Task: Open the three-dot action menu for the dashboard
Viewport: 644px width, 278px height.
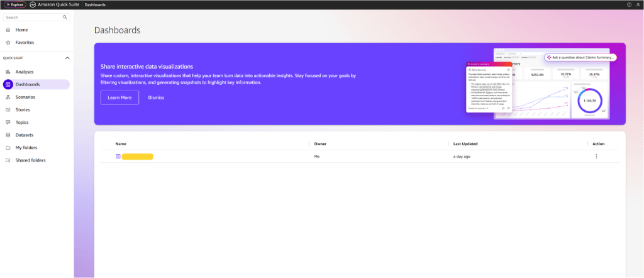Action: pos(596,156)
